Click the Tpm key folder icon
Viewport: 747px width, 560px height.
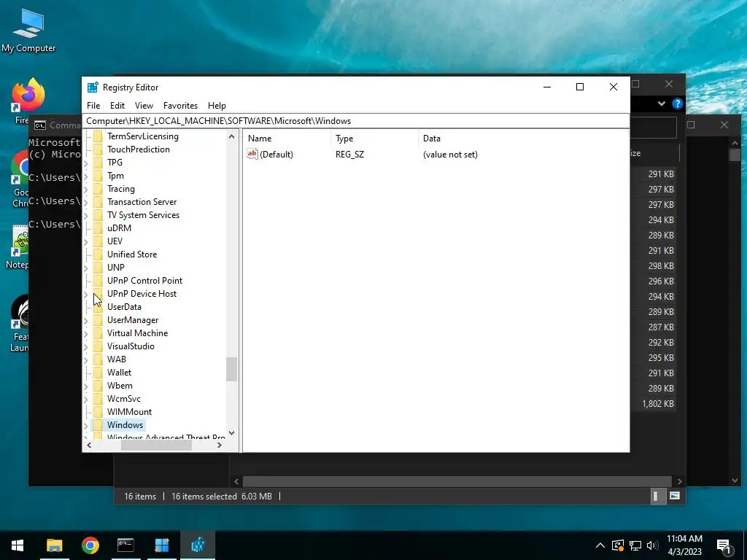point(98,176)
